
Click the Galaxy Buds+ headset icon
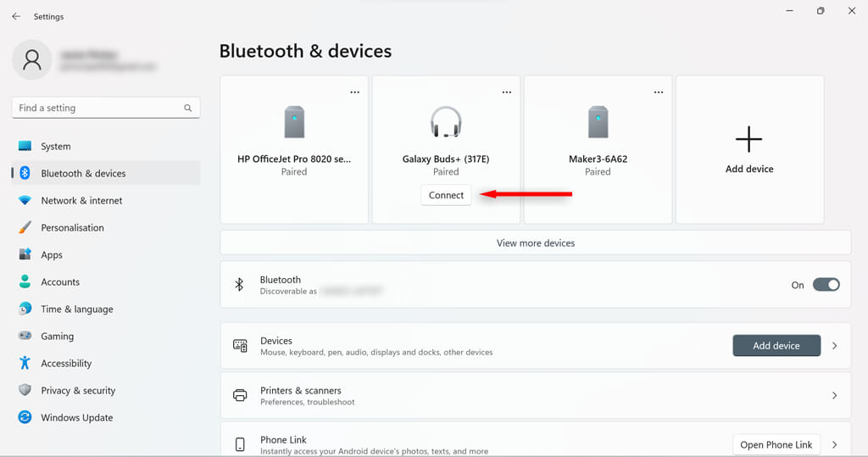click(446, 122)
